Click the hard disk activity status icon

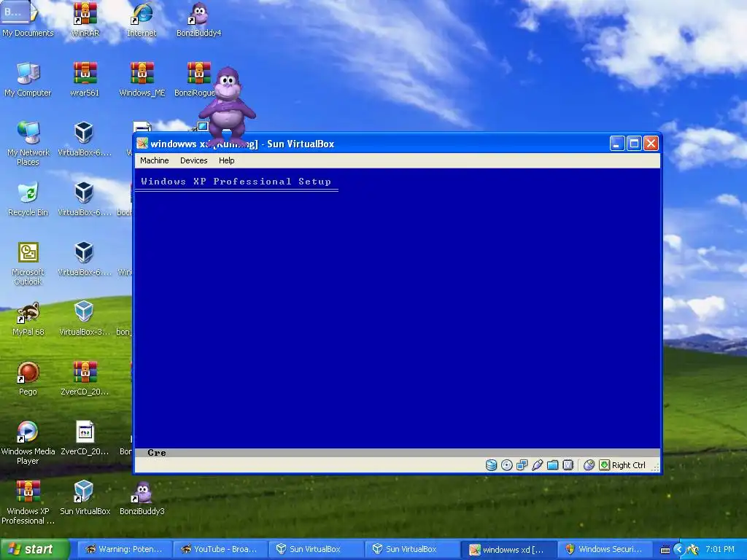tap(491, 464)
